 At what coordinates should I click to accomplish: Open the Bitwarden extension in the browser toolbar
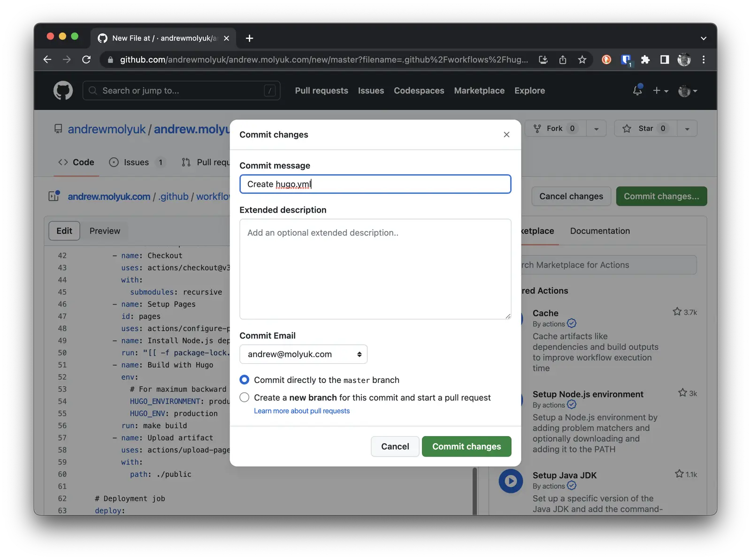pos(626,60)
